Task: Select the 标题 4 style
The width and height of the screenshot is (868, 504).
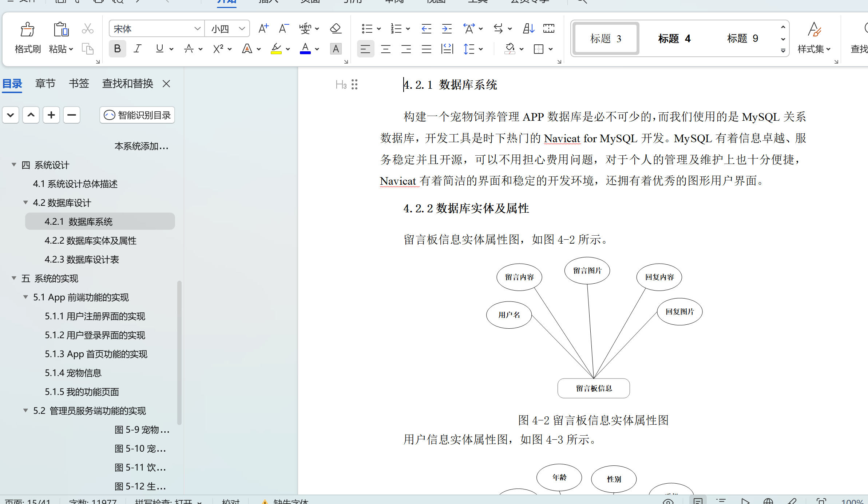Action: 674,38
